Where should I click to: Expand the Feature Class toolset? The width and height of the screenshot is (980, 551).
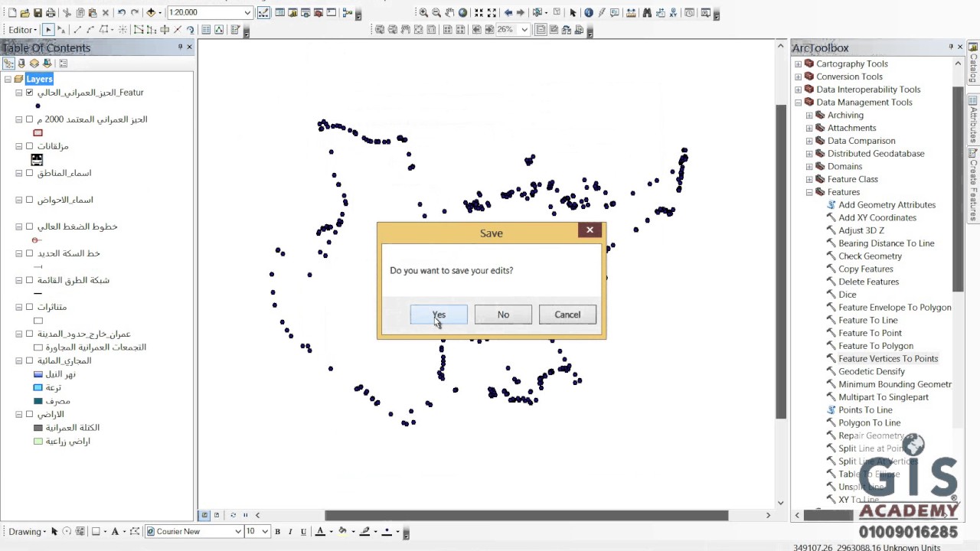[x=808, y=179]
